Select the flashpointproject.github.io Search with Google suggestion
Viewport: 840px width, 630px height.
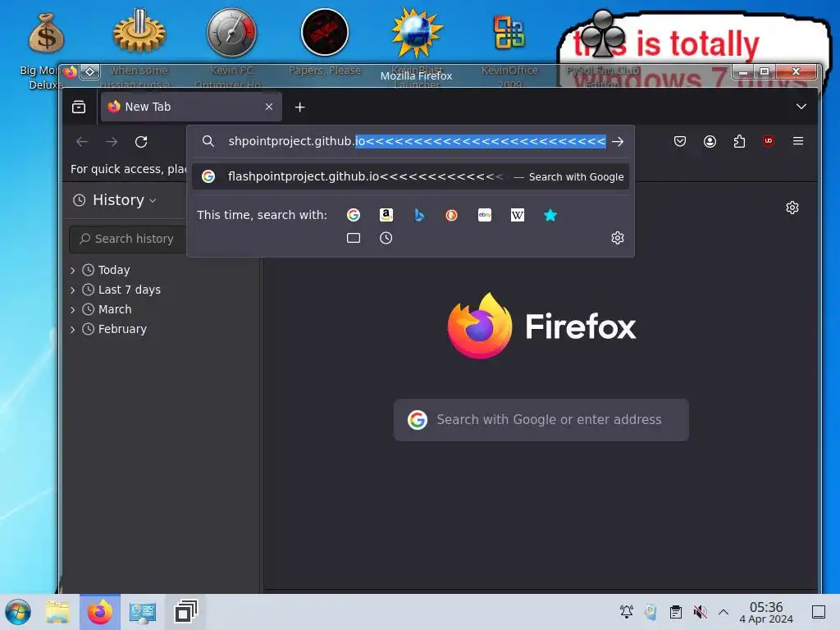pos(410,176)
